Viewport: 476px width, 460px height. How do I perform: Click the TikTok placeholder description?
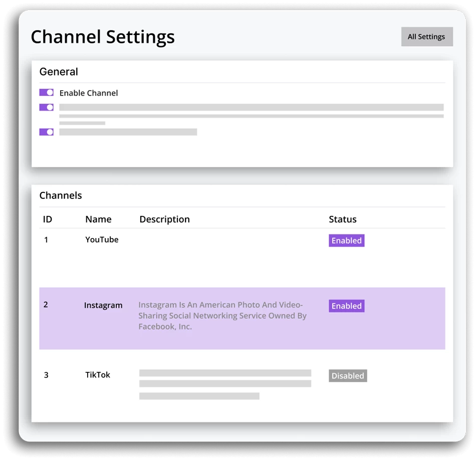(225, 384)
